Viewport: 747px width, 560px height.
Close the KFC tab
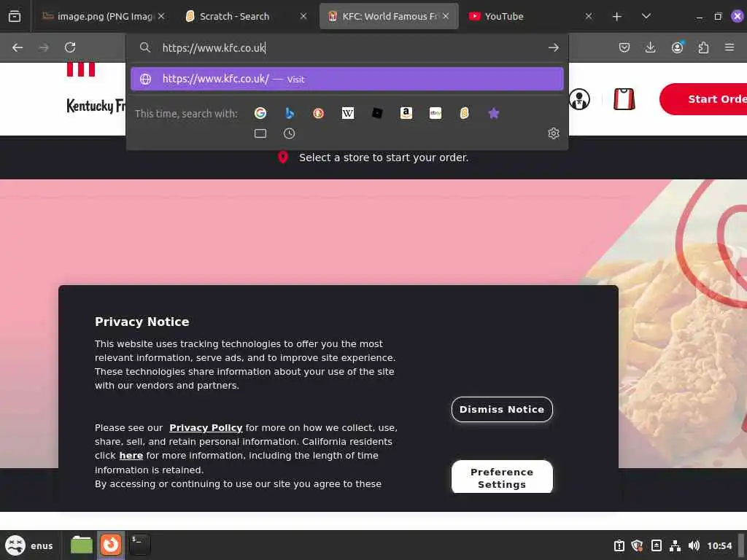click(446, 16)
